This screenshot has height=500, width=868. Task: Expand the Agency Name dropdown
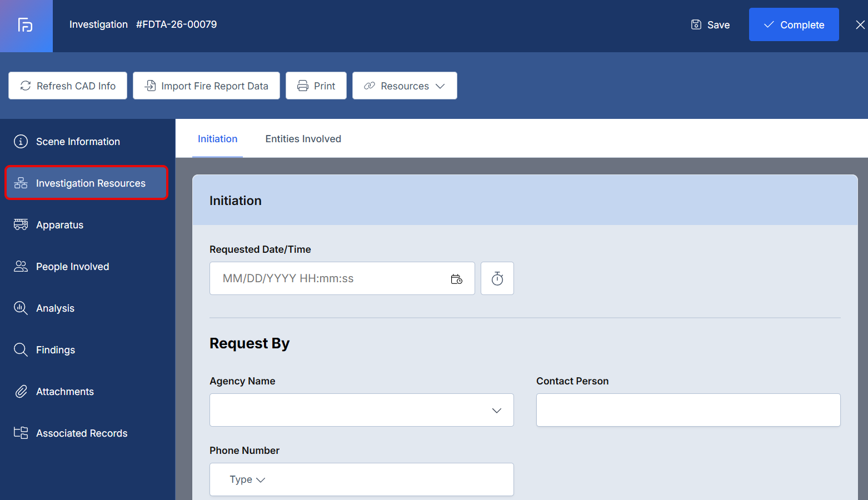point(362,410)
